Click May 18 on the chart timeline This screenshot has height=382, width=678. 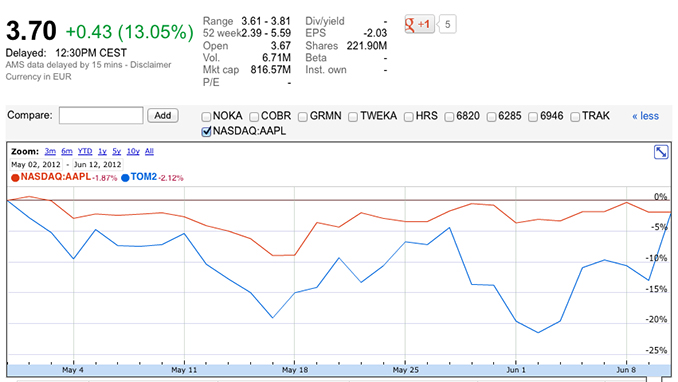pyautogui.click(x=295, y=370)
